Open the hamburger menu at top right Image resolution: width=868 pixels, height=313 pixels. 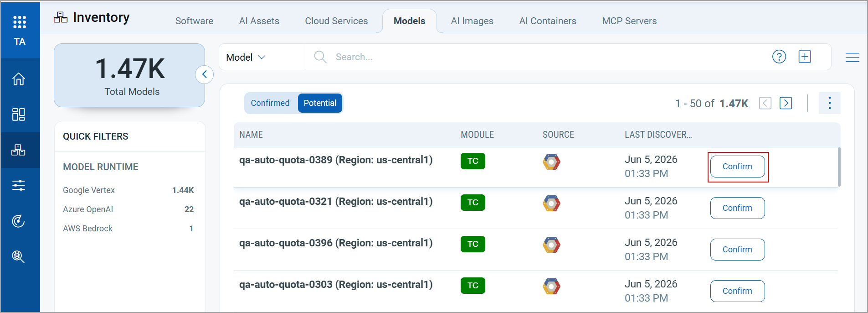point(852,57)
